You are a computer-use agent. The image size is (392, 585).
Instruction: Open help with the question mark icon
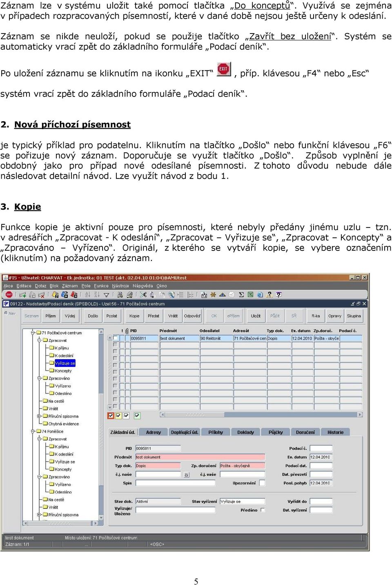point(279,294)
